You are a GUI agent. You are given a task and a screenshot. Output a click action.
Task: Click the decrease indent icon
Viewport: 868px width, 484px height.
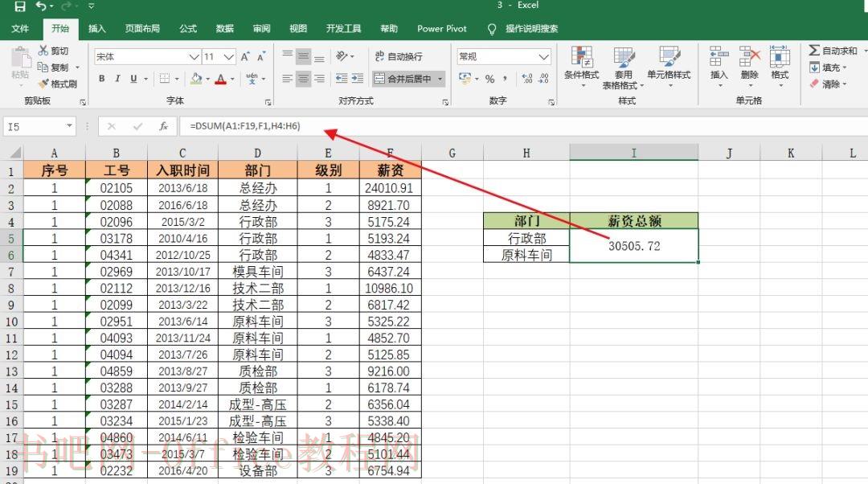click(x=342, y=79)
